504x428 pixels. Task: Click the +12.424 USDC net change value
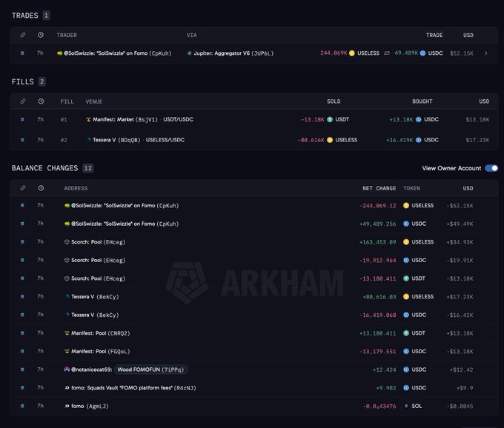pyautogui.click(x=385, y=370)
